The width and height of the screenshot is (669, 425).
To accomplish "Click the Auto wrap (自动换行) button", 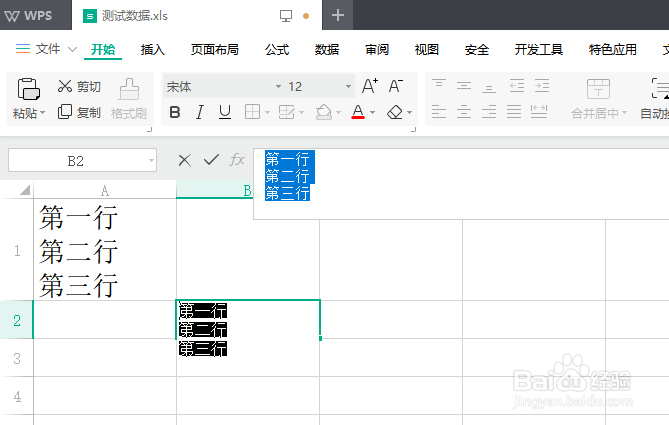I will point(655,98).
